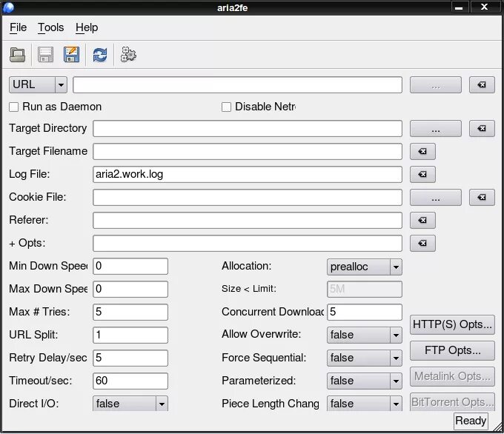Image resolution: width=504 pixels, height=434 pixels.
Task: Click the Max Down Speed input field
Action: click(130, 289)
